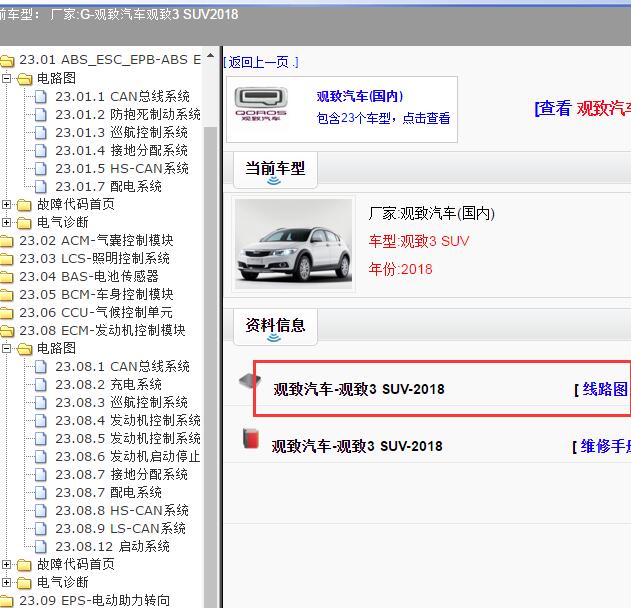Image resolution: width=631 pixels, height=608 pixels.
Task: Click page icon beside 23.08.6 发动机启动停止
Action: pyautogui.click(x=40, y=457)
